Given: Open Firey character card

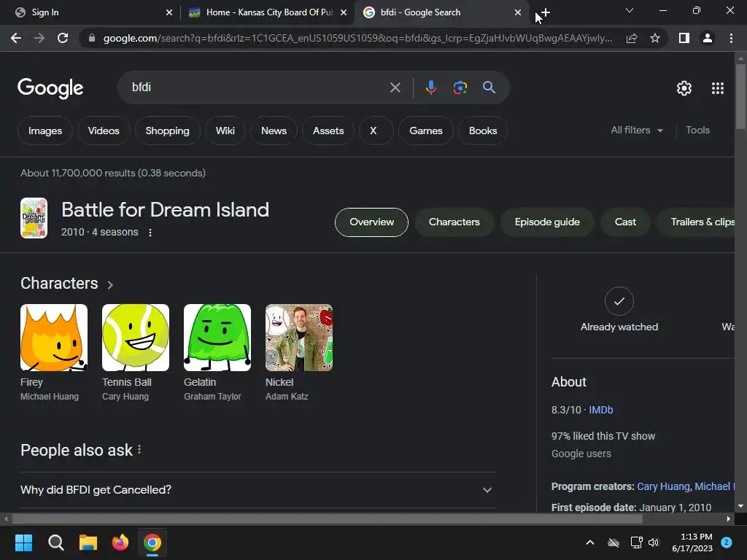Looking at the screenshot, I should pyautogui.click(x=54, y=353).
